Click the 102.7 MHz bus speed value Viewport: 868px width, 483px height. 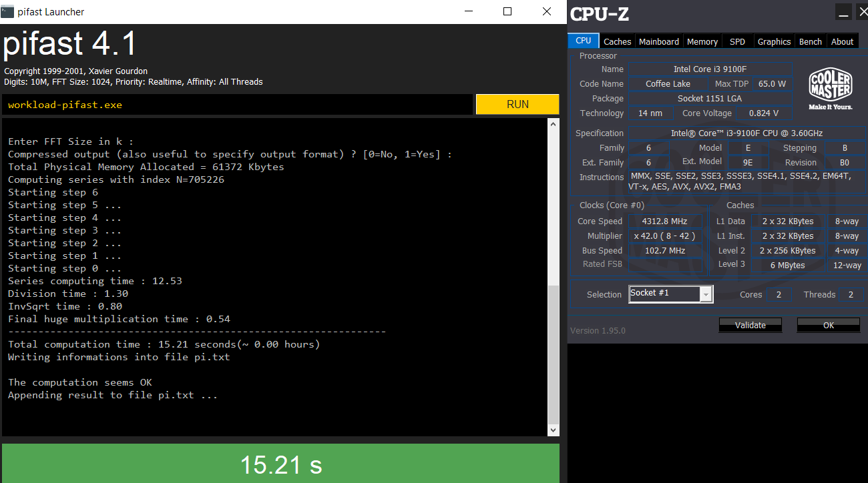click(x=664, y=251)
